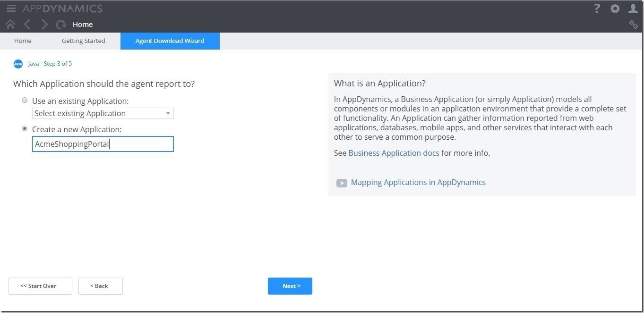Go back with the left arrow icon
Viewport: 644px width, 313px height.
pos(27,24)
